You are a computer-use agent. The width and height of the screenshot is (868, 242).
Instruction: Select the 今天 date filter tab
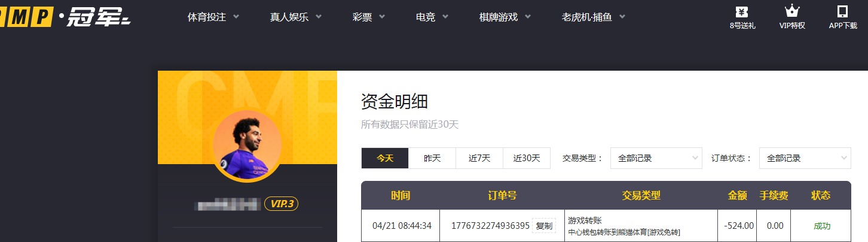[385, 158]
